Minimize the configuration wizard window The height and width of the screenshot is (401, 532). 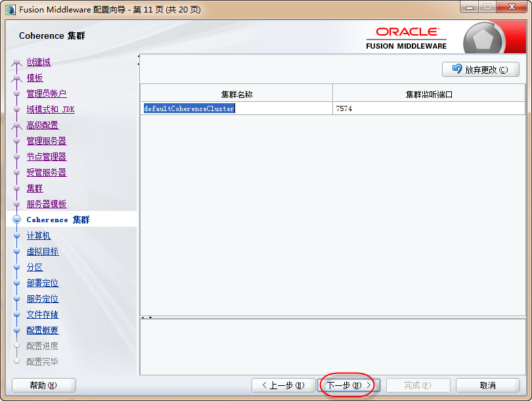point(470,7)
